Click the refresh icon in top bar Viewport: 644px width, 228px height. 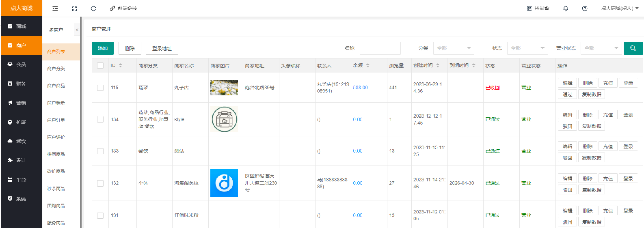pyautogui.click(x=93, y=9)
